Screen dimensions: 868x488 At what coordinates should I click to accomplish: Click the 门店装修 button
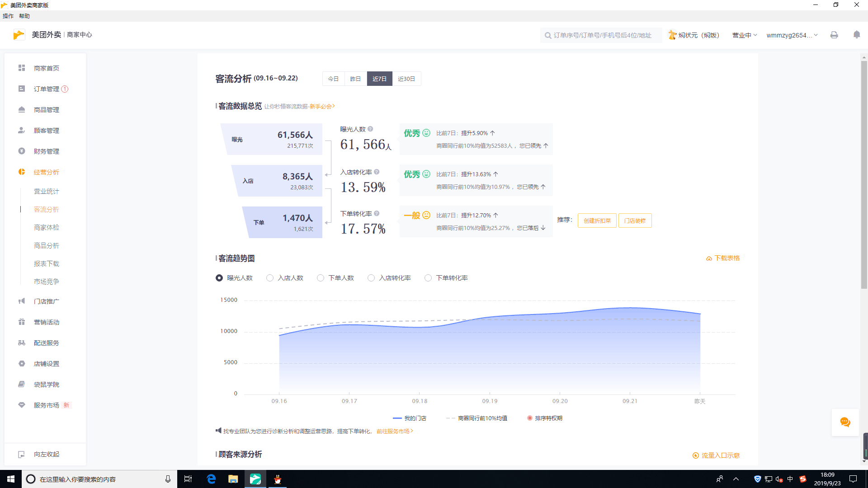[635, 221]
